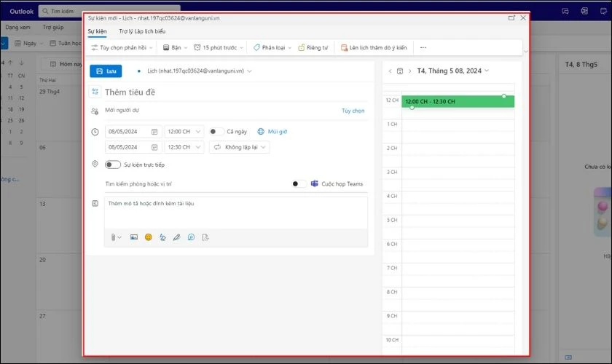Image resolution: width=612 pixels, height=364 pixels.
Task: Click the Tìm kiếm phòng hoặc vị trí field
Action: 195,183
